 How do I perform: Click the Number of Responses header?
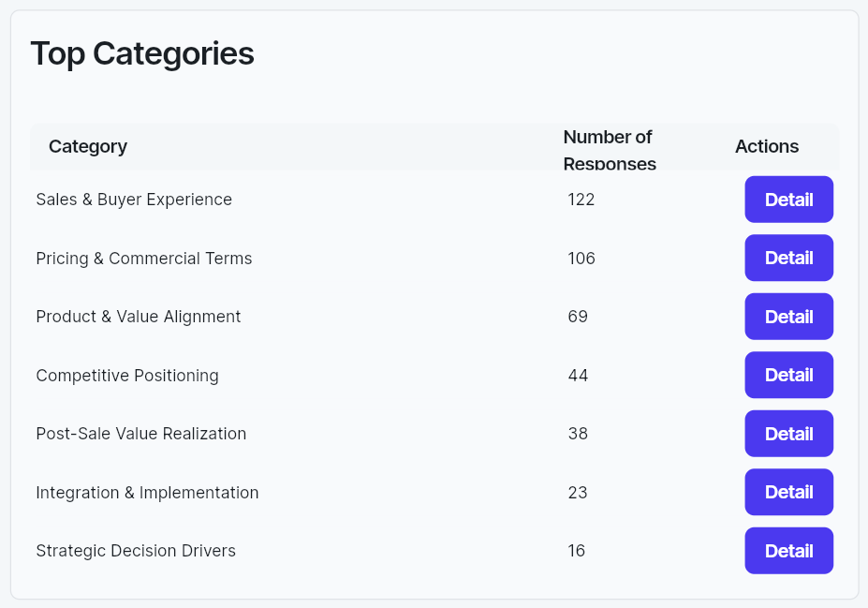click(609, 150)
